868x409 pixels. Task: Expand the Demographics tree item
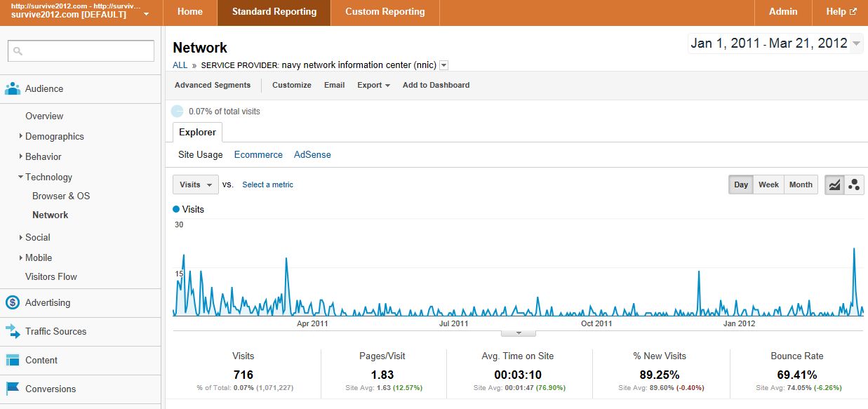coord(21,136)
